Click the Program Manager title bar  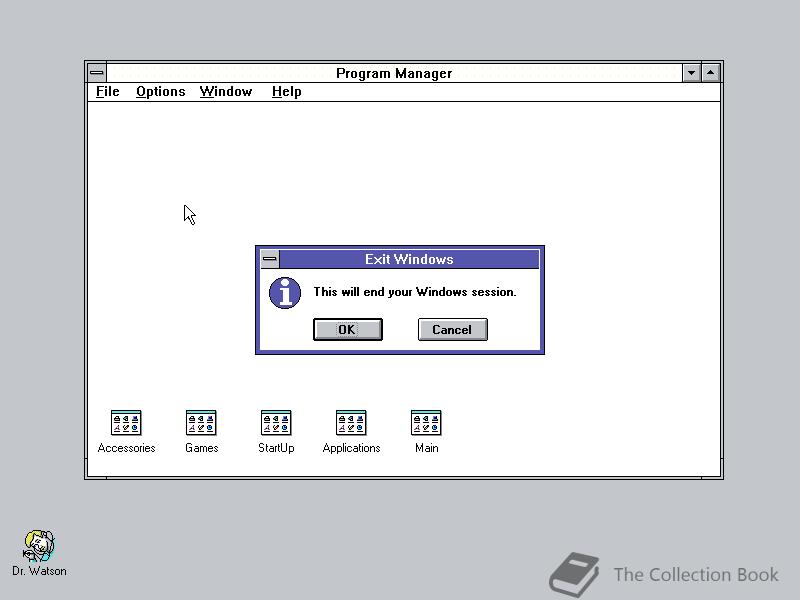(x=394, y=73)
